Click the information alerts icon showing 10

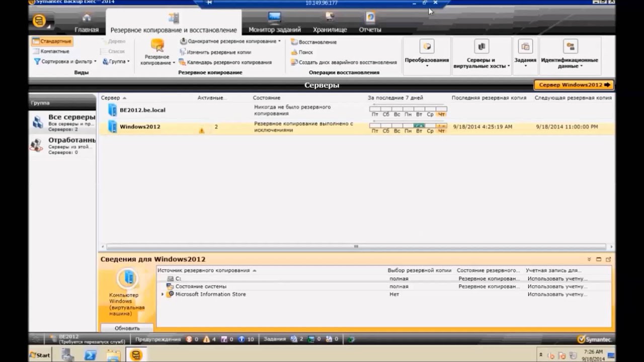(x=242, y=339)
